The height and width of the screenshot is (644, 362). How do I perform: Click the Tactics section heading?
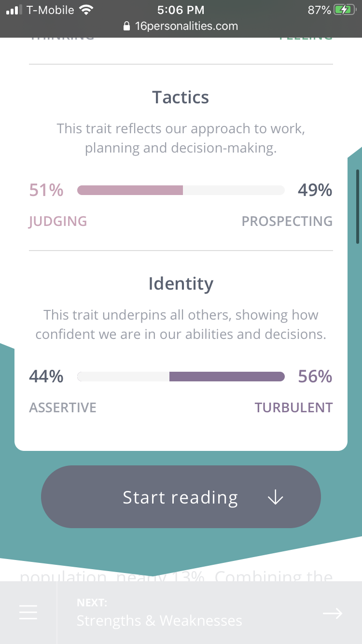181,97
